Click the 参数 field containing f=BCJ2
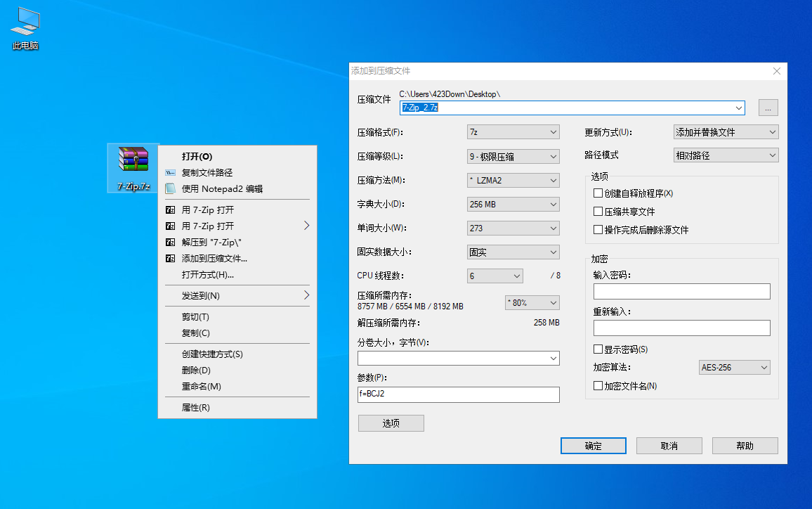Screen dimensions: 812x509 pos(459,394)
